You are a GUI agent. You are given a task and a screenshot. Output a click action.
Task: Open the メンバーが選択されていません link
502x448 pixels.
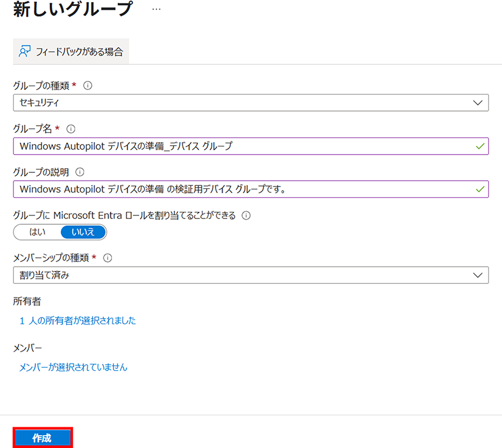coord(73,367)
